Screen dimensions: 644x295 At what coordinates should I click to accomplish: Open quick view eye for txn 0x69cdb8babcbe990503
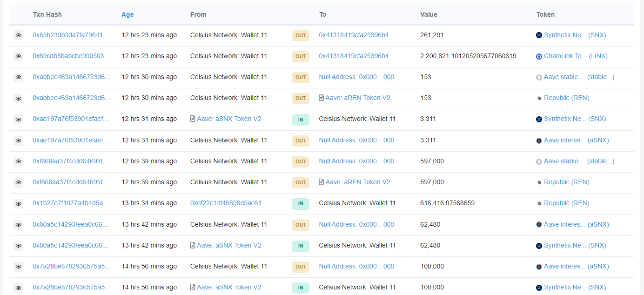[x=18, y=56]
